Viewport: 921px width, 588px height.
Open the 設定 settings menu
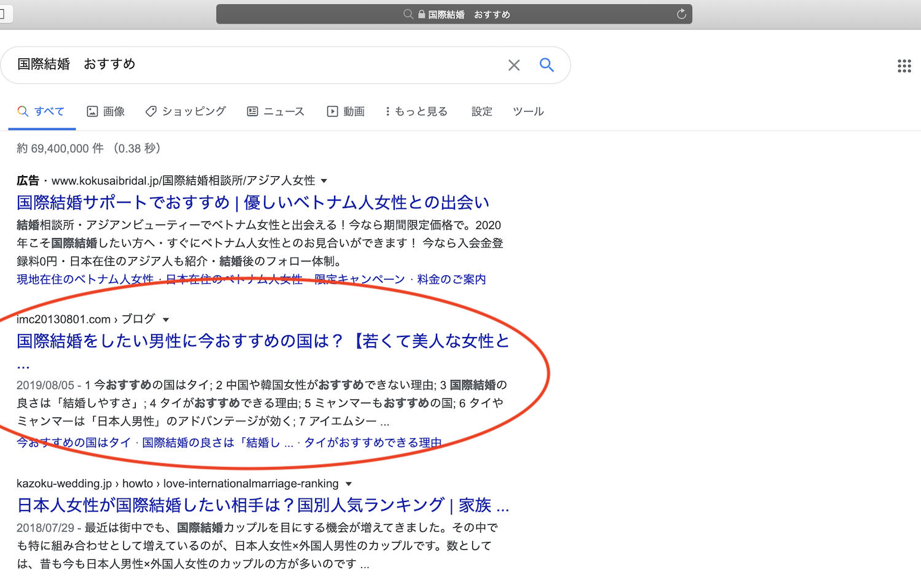click(481, 111)
